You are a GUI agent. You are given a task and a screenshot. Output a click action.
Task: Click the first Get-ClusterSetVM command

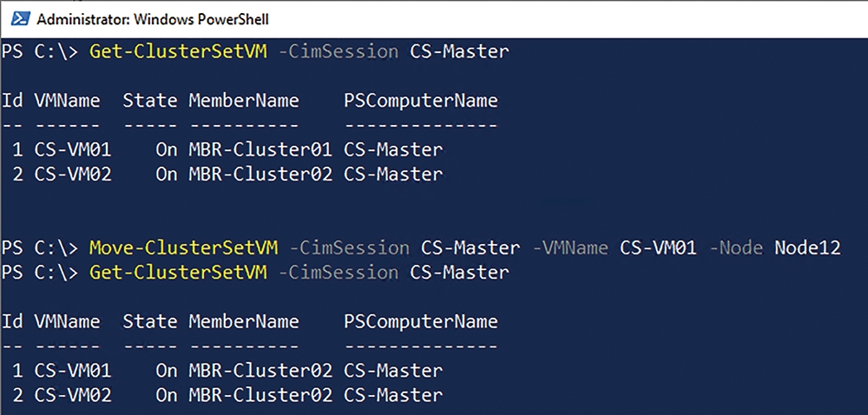pyautogui.click(x=178, y=52)
